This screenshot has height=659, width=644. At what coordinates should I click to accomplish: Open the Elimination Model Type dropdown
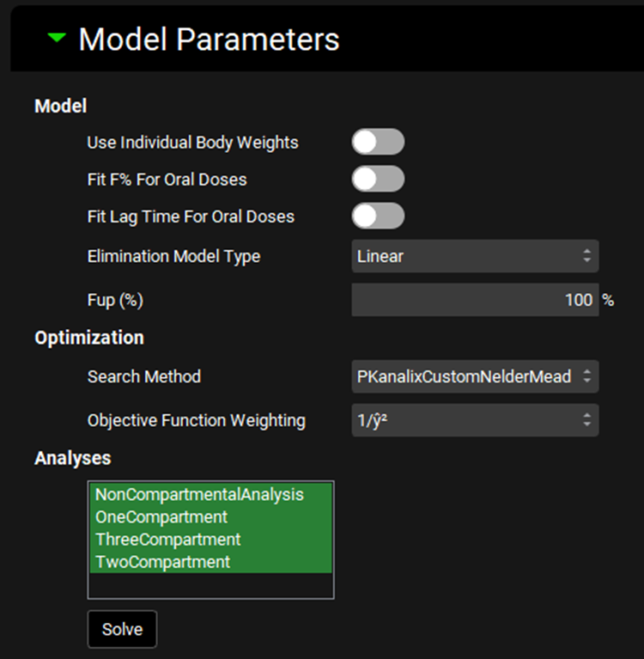[x=474, y=256]
